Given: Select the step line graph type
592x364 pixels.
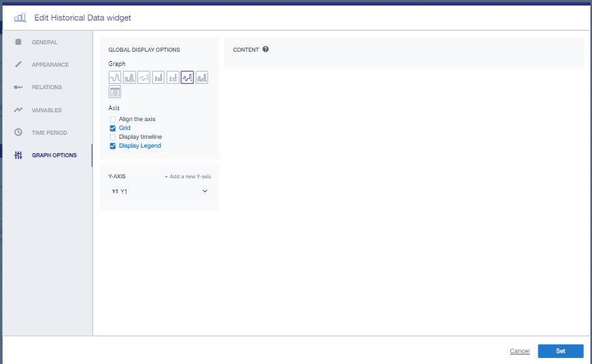Looking at the screenshot, I should click(187, 78).
